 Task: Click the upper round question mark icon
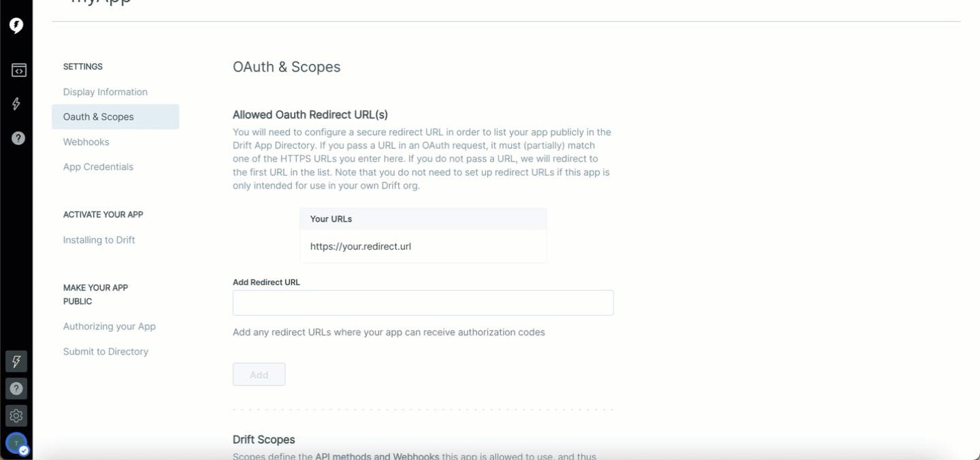(18, 138)
